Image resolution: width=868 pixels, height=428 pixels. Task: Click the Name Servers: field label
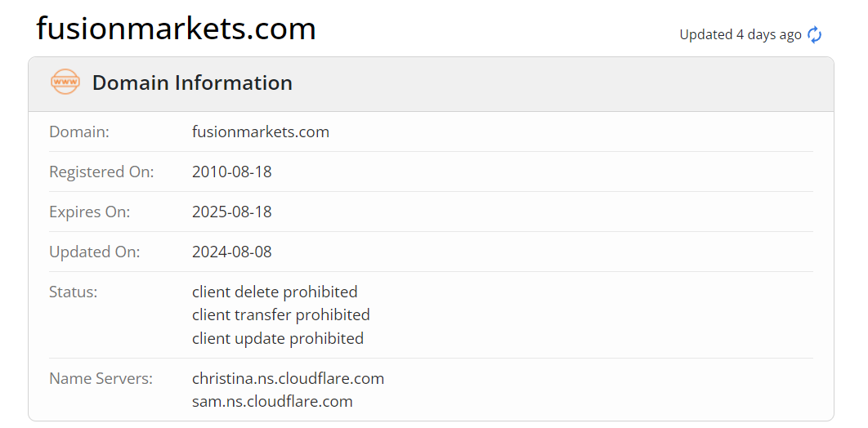pos(100,378)
